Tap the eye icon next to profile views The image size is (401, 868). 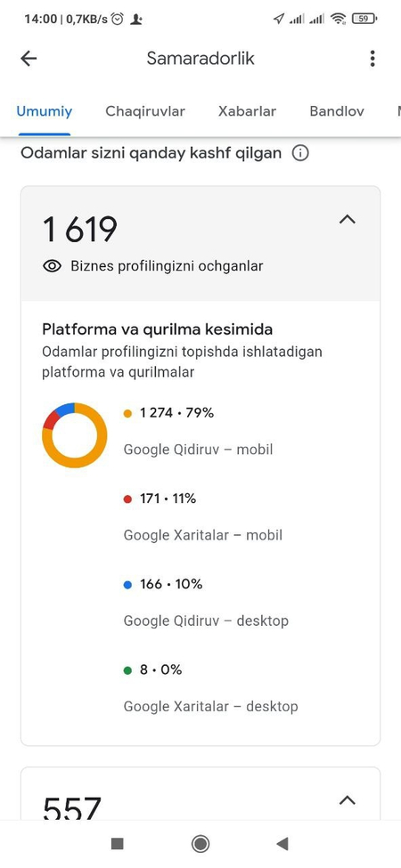coord(52,266)
